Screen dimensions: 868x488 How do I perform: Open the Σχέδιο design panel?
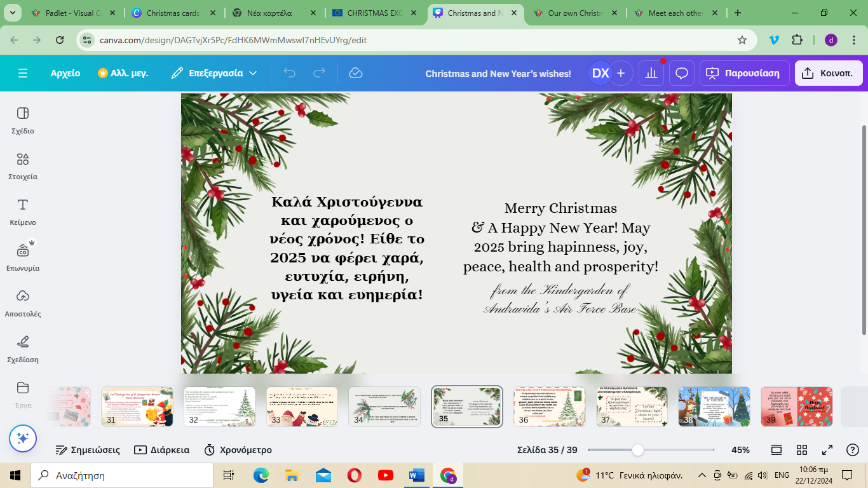click(23, 119)
